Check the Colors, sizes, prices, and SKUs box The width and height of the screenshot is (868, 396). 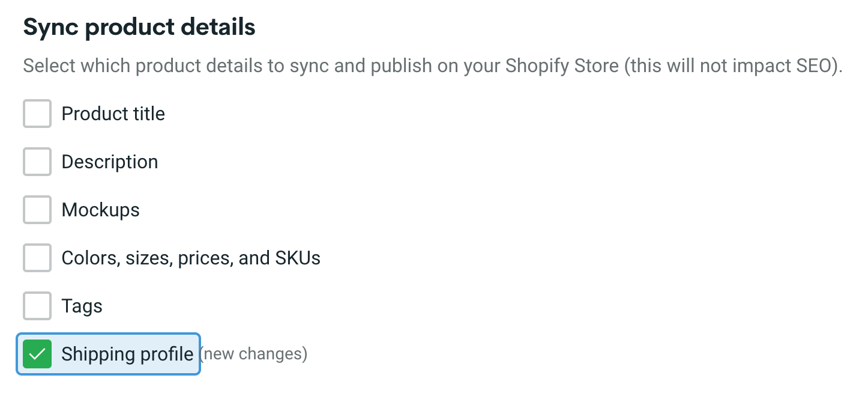pos(37,258)
